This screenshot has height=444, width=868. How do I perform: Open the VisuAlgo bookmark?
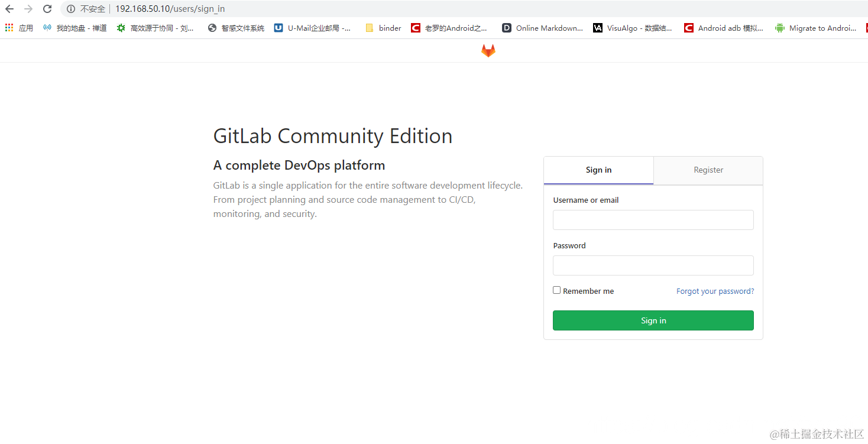(633, 28)
